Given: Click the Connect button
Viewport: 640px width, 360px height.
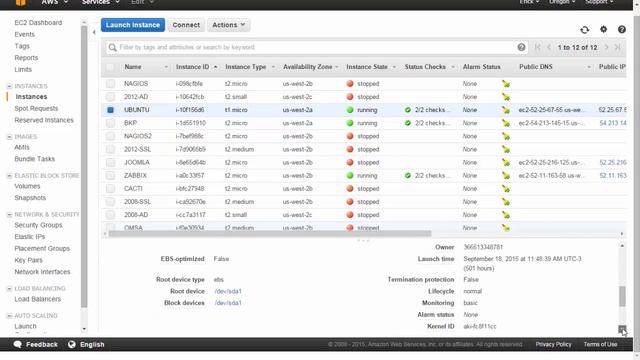Looking at the screenshot, I should coord(186,25).
